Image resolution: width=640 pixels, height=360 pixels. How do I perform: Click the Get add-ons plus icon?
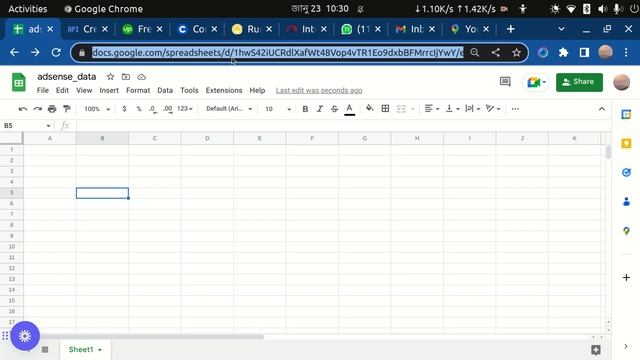[x=626, y=278]
